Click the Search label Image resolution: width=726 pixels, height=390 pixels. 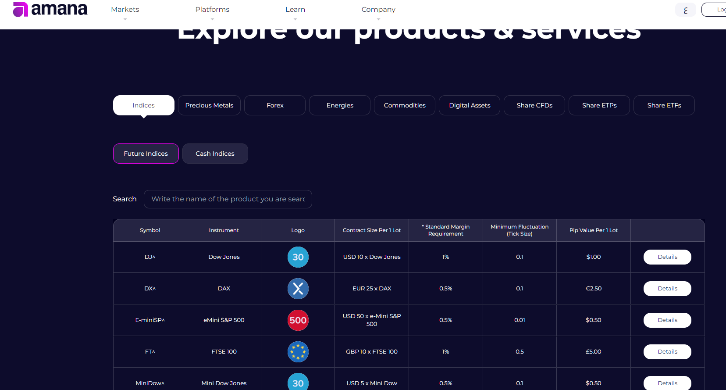pyautogui.click(x=125, y=199)
